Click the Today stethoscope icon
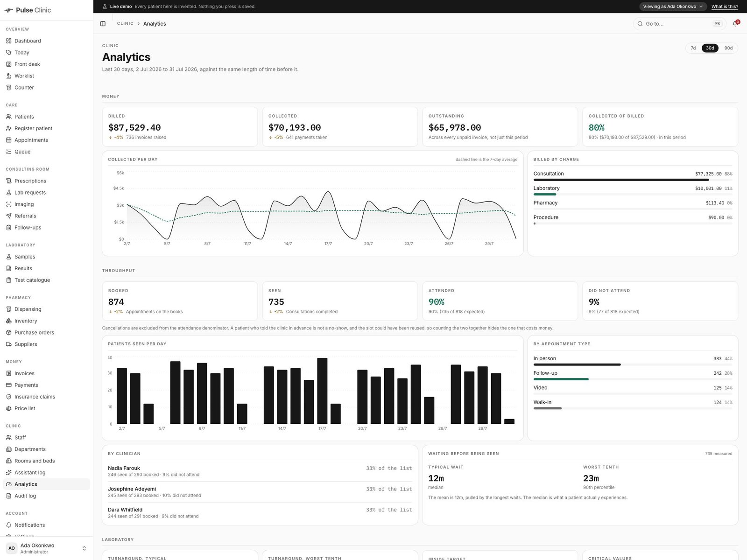 coord(9,53)
